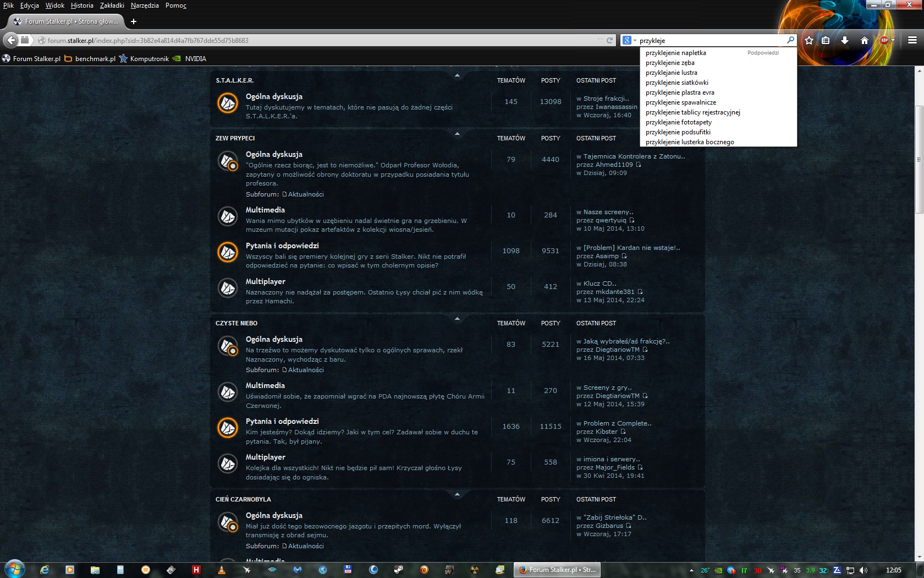The height and width of the screenshot is (578, 924).
Task: Jump to last post icon after mkdante381
Action: pos(640,292)
